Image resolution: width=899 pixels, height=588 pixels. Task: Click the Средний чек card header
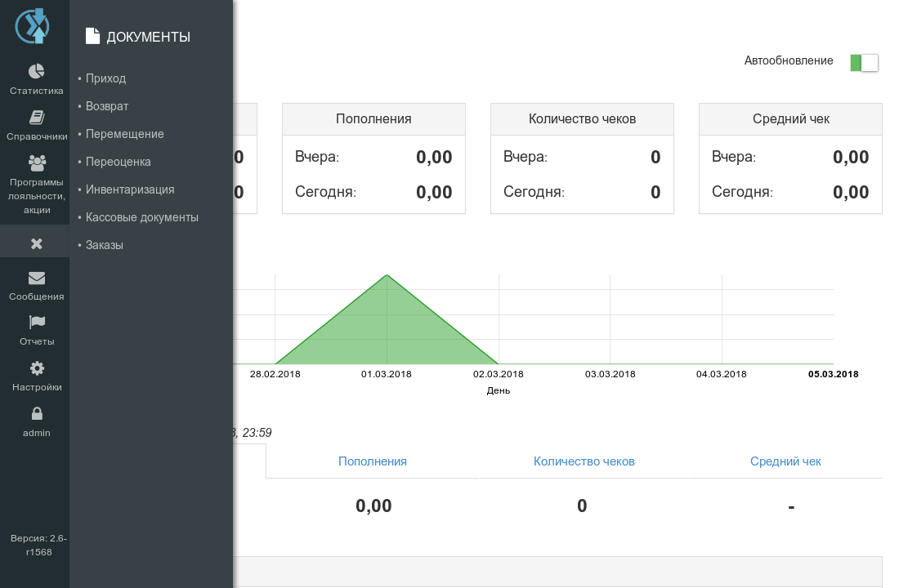pyautogui.click(x=790, y=119)
